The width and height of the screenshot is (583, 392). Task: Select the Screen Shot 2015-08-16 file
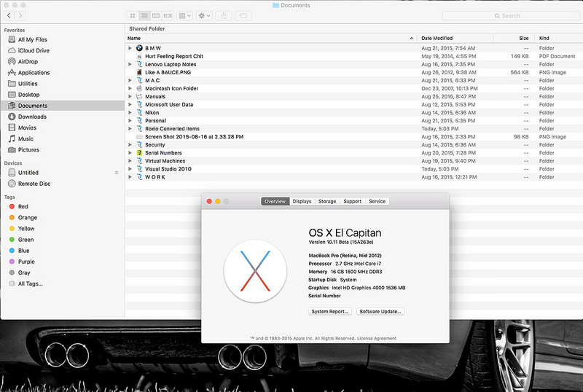(194, 137)
